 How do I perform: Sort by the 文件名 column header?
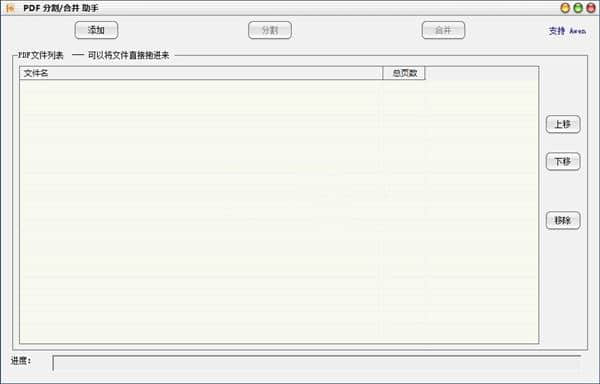[x=201, y=73]
